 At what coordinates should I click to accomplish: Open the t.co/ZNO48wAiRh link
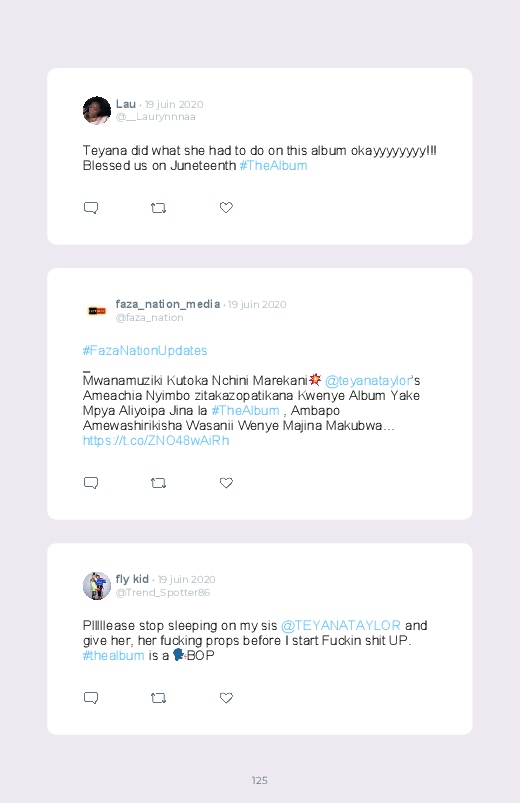pyautogui.click(x=156, y=441)
